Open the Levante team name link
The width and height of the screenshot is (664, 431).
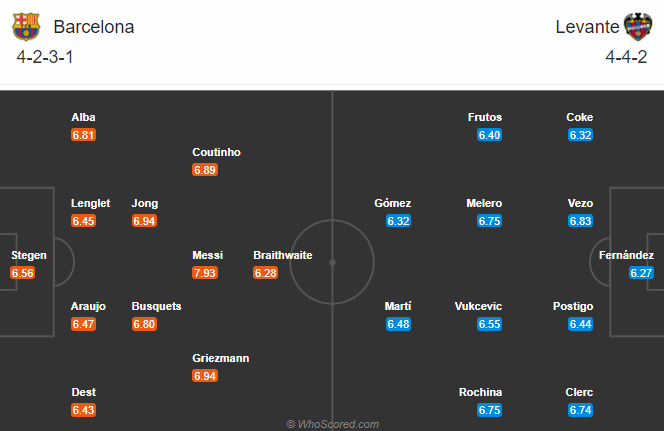coord(587,27)
